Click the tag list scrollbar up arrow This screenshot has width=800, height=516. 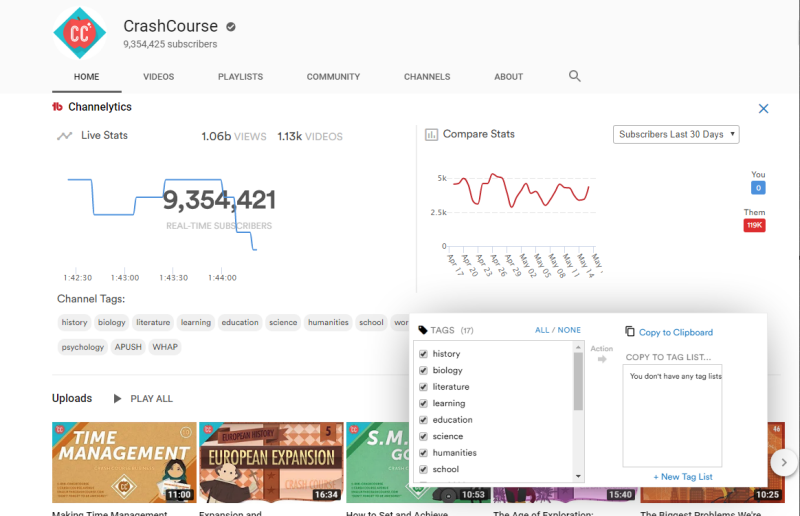578,347
